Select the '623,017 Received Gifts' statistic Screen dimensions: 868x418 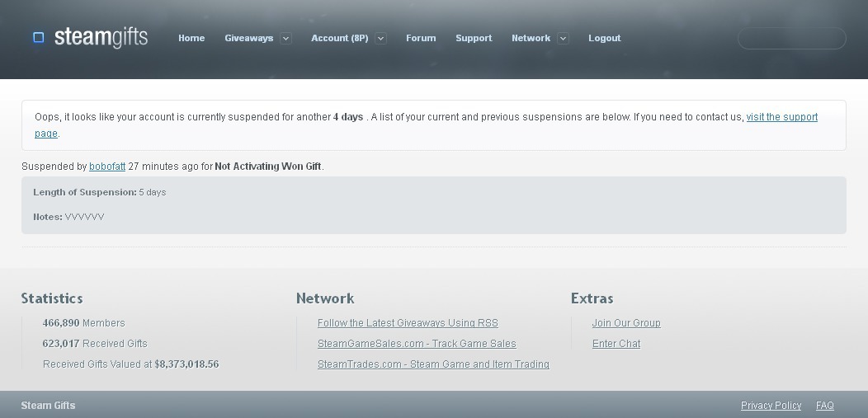tap(95, 343)
